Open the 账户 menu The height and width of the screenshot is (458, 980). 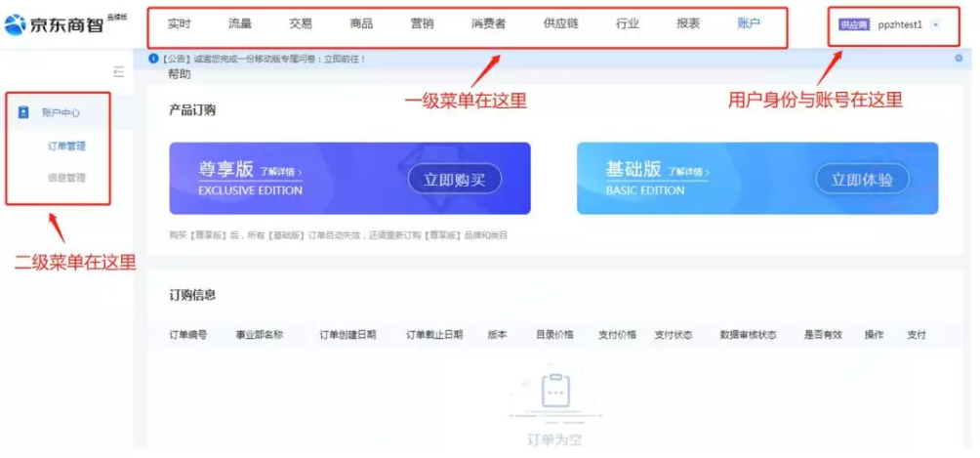click(x=749, y=24)
